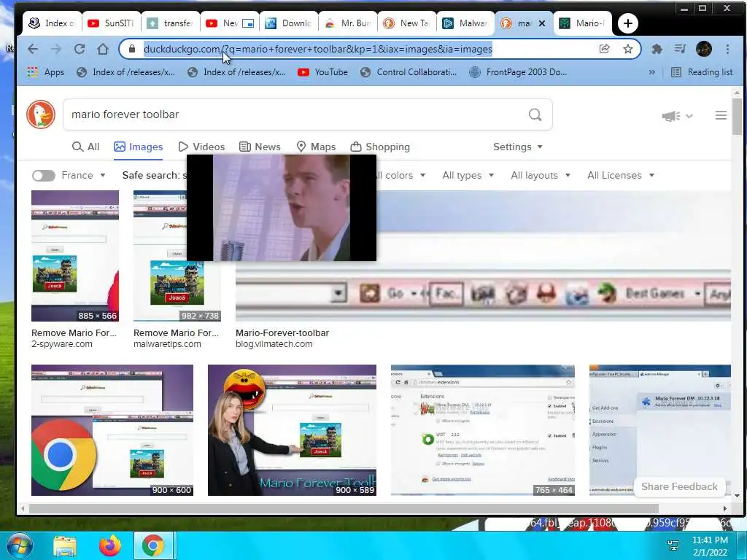
Task: Open the malwaretips.com source link
Action: coord(167,344)
